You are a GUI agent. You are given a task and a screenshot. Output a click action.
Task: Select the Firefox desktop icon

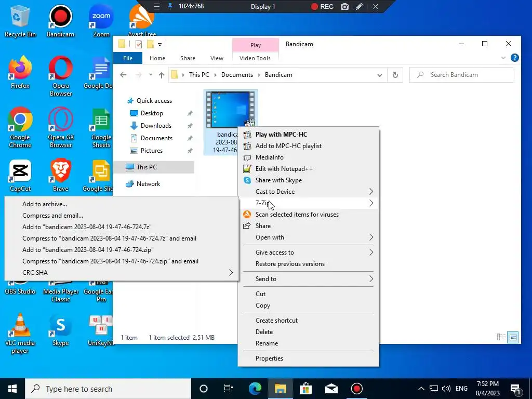click(20, 72)
